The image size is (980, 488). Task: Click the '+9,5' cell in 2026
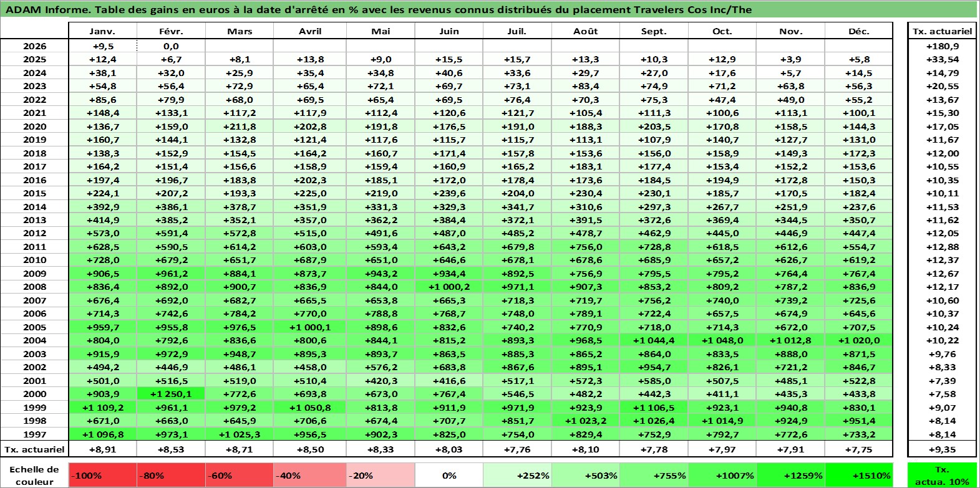click(102, 46)
